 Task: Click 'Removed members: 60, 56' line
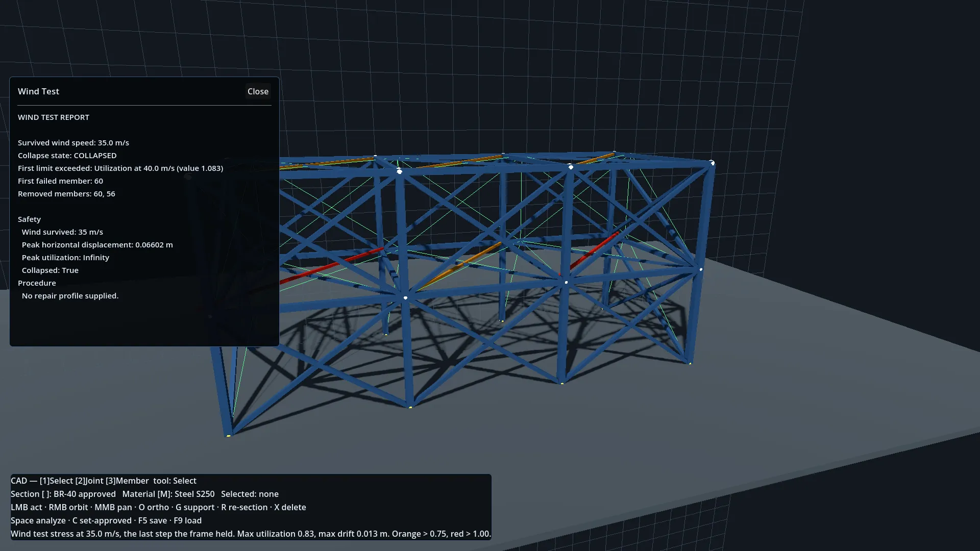click(x=66, y=194)
